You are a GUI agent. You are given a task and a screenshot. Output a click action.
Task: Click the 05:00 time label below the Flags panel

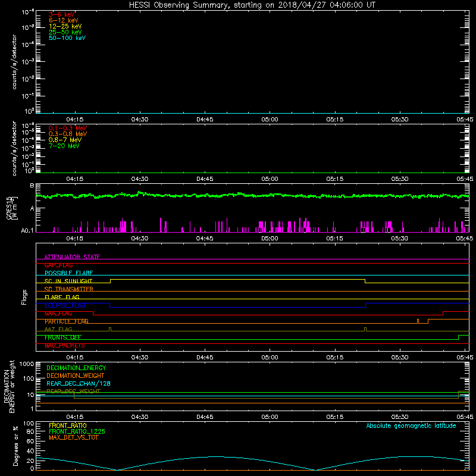click(270, 358)
